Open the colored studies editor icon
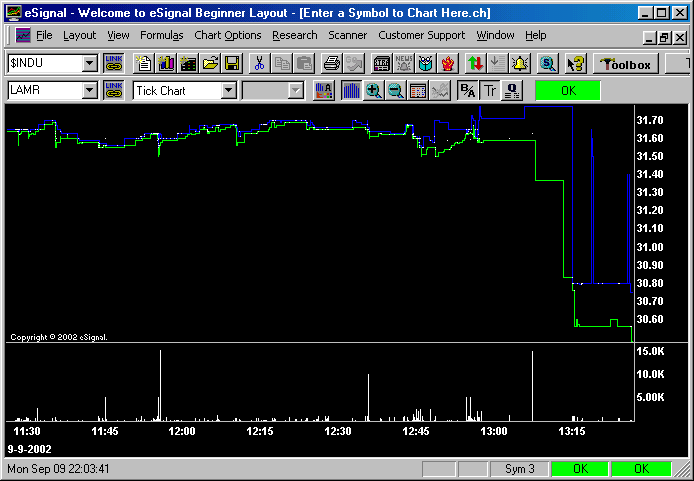The height and width of the screenshot is (481, 694). (324, 90)
